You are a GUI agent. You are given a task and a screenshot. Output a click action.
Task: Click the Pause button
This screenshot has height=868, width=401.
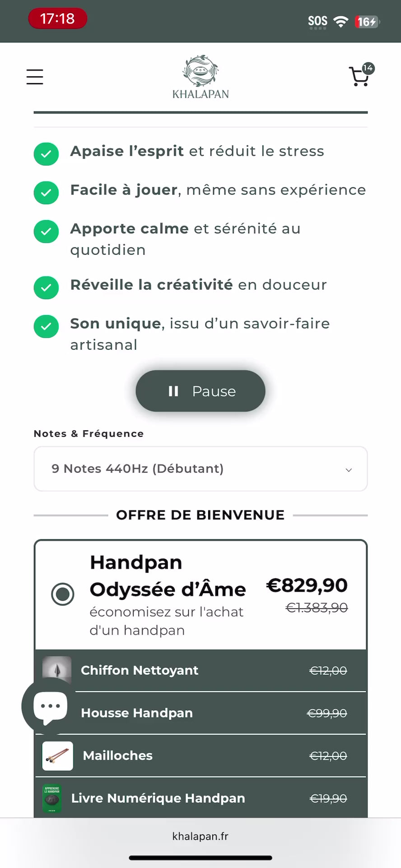200,391
